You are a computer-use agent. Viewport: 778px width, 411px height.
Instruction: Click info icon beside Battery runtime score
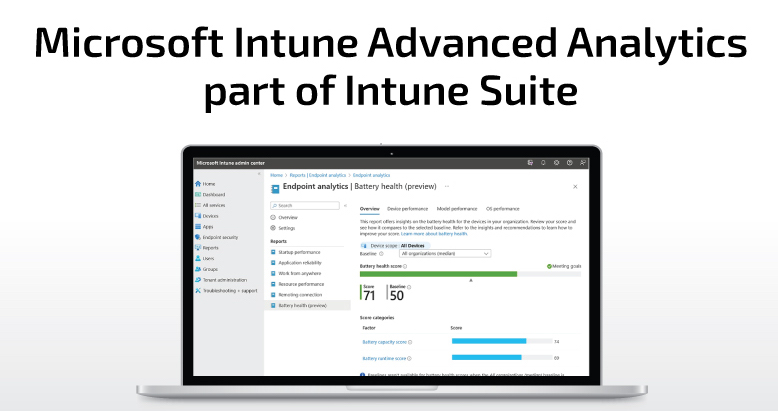coord(409,358)
